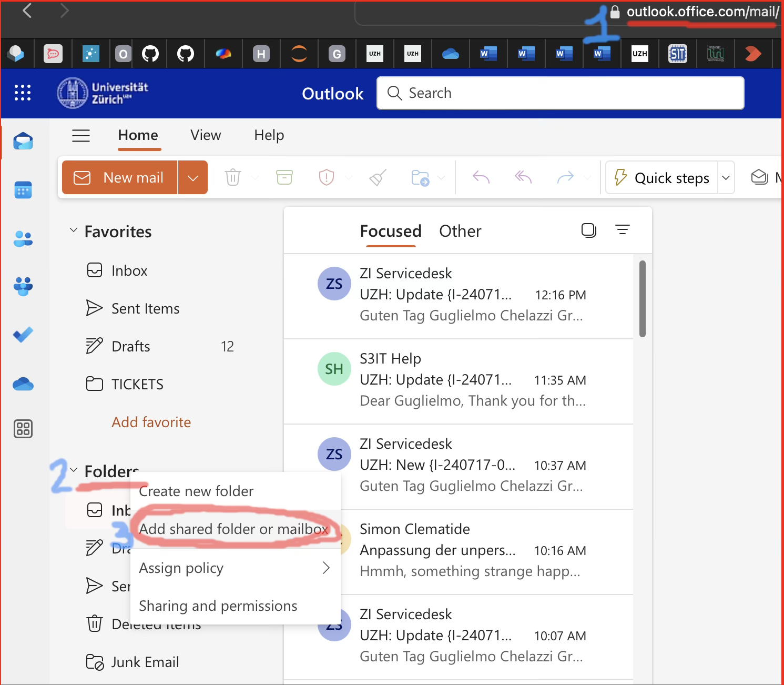The width and height of the screenshot is (784, 685).
Task: Click the Archive icon in toolbar
Action: (x=284, y=177)
